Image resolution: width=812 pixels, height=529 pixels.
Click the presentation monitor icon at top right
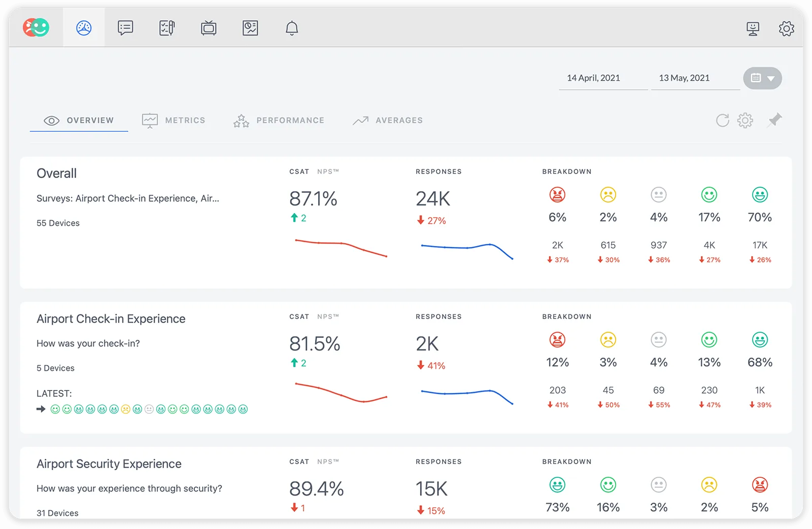coord(753,28)
